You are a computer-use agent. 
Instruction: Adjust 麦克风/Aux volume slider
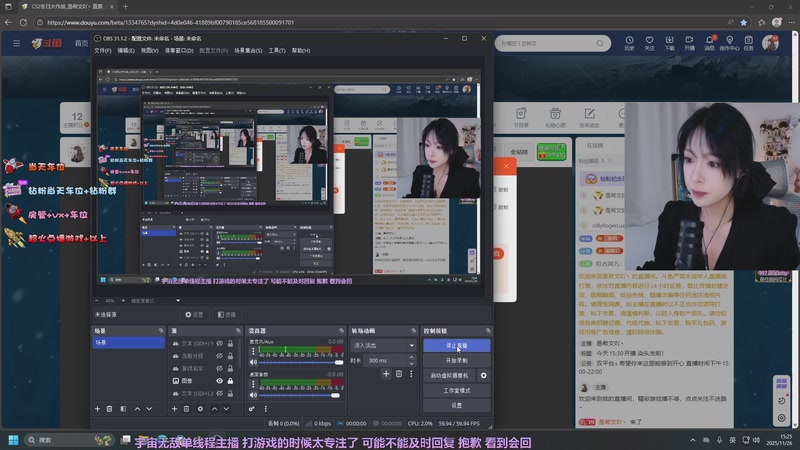click(x=301, y=362)
